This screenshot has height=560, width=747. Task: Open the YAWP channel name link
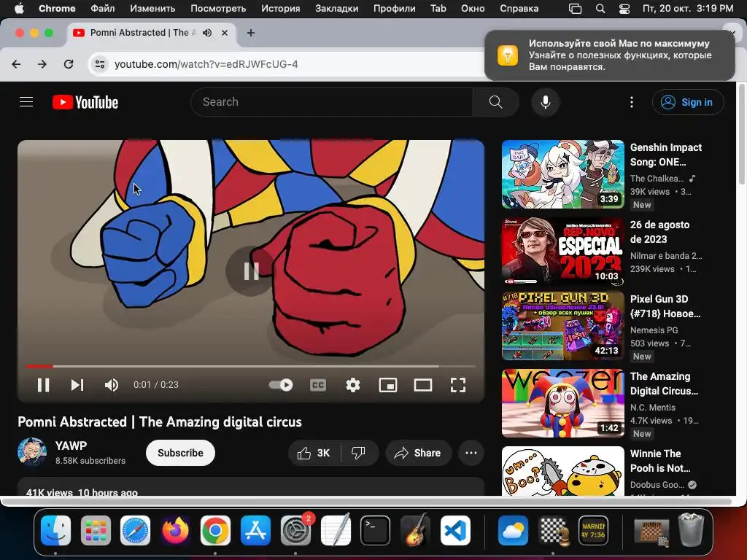click(x=71, y=446)
